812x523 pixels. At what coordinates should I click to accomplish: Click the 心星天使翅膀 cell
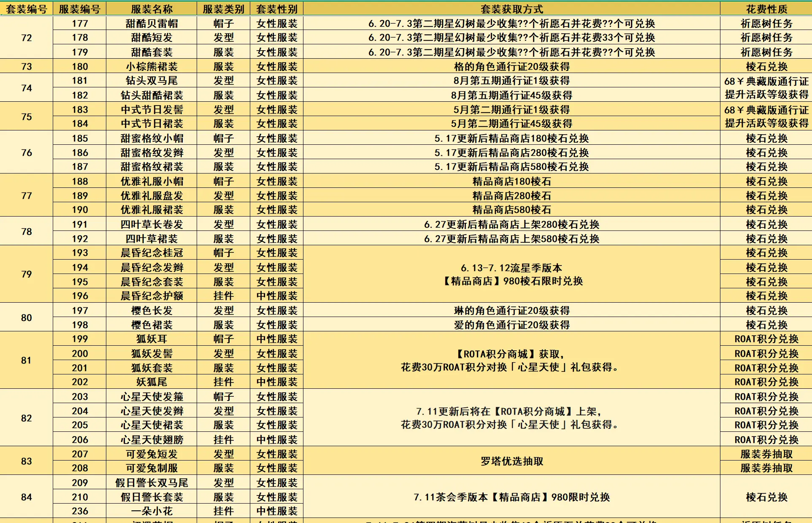[x=152, y=440]
